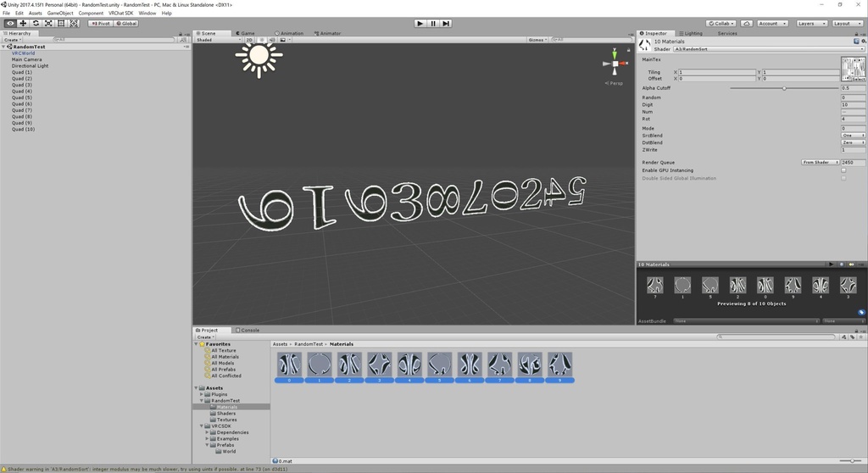
Task: Open the cloud Services button
Action: click(746, 23)
